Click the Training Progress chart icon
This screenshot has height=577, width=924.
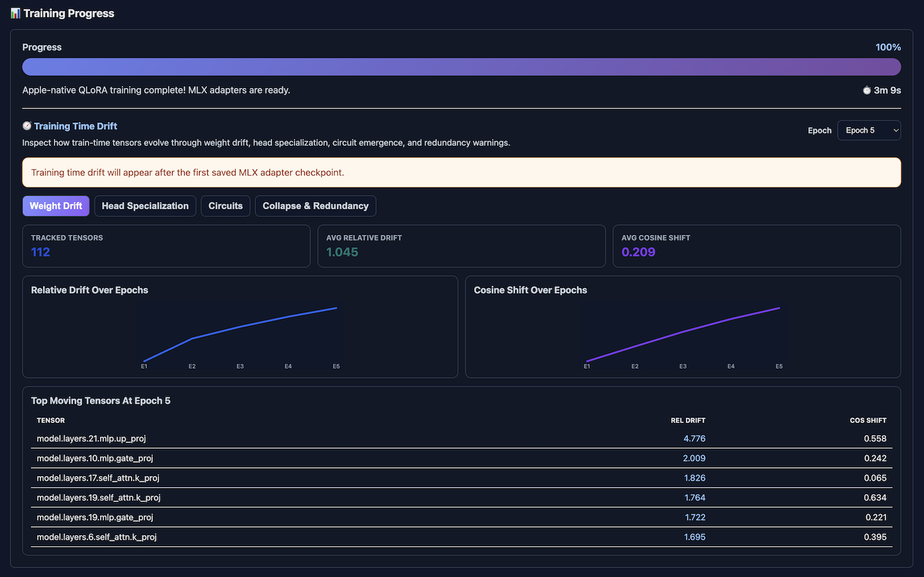pos(15,13)
